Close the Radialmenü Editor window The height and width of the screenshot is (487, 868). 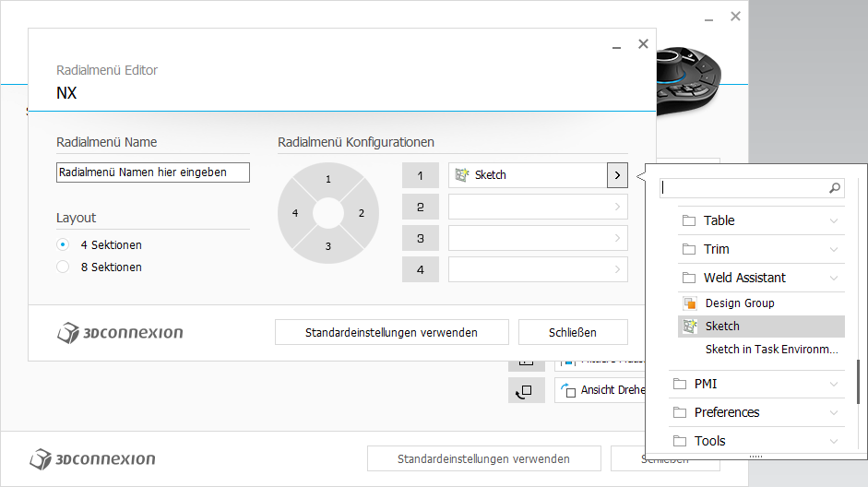pyautogui.click(x=643, y=43)
